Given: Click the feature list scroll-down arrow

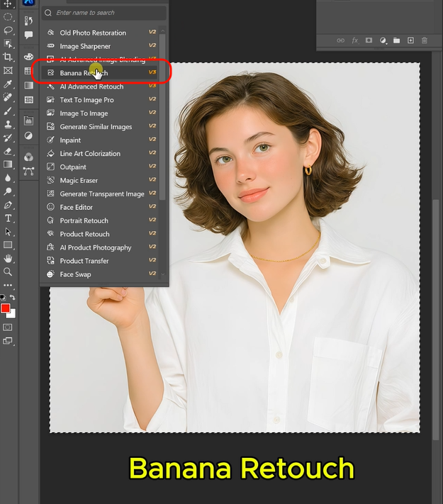Looking at the screenshot, I should pos(162,274).
